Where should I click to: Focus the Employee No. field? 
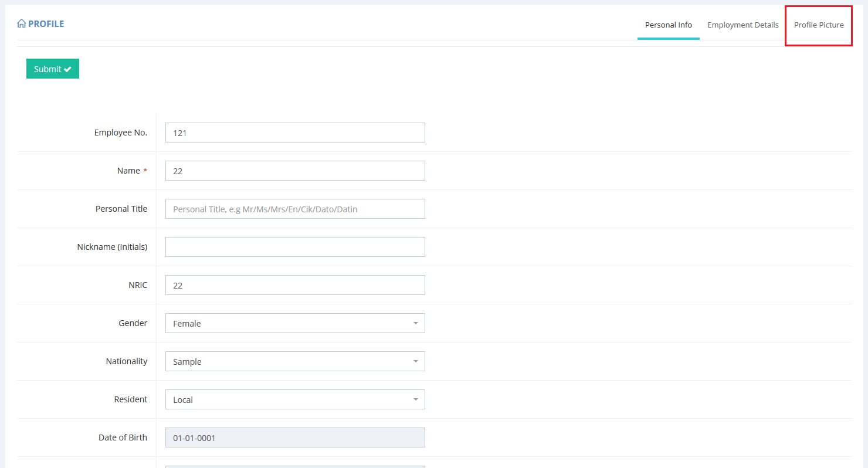pyautogui.click(x=294, y=133)
